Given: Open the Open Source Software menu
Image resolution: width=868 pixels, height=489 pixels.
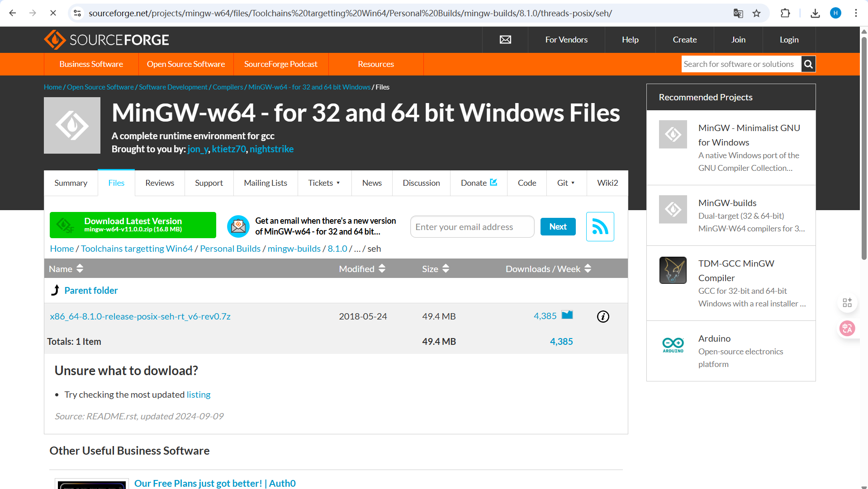Looking at the screenshot, I should 185,64.
